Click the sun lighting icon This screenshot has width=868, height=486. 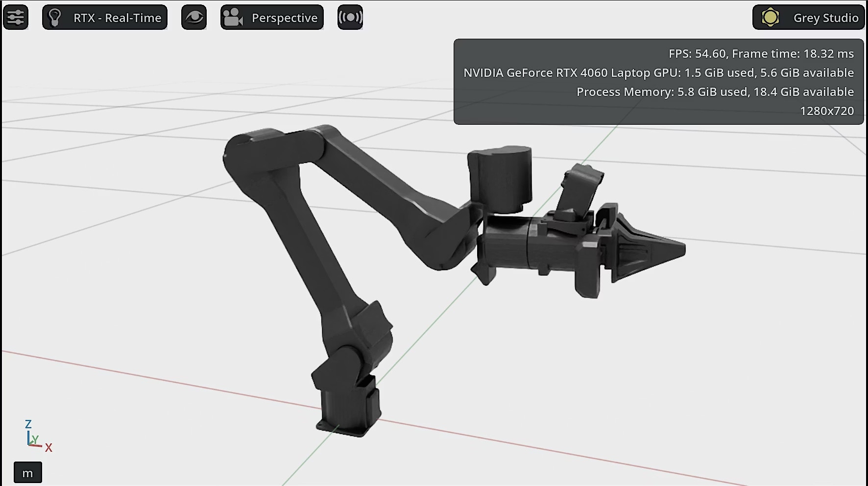[770, 18]
